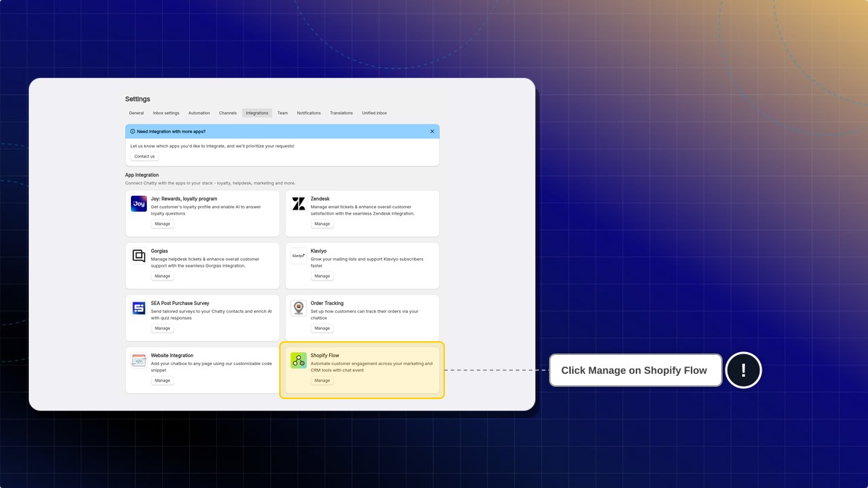Viewport: 868px width, 488px height.
Task: Click the Gorgias logo icon
Action: point(139,256)
